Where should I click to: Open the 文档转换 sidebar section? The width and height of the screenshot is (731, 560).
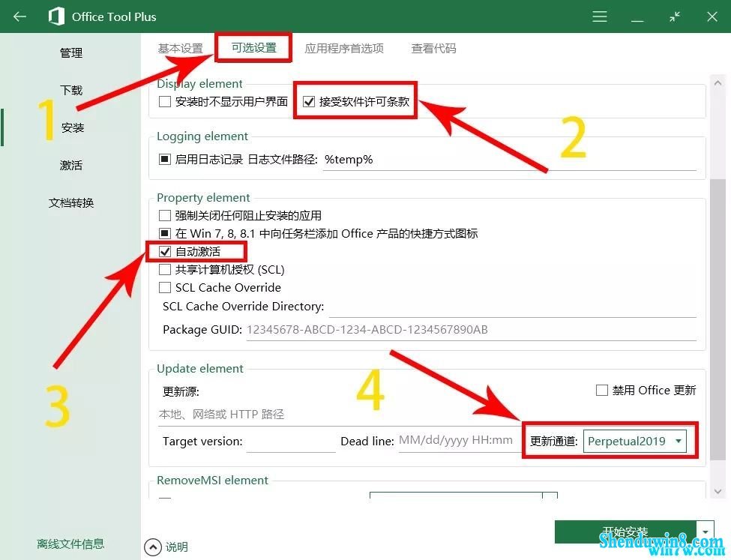71,203
